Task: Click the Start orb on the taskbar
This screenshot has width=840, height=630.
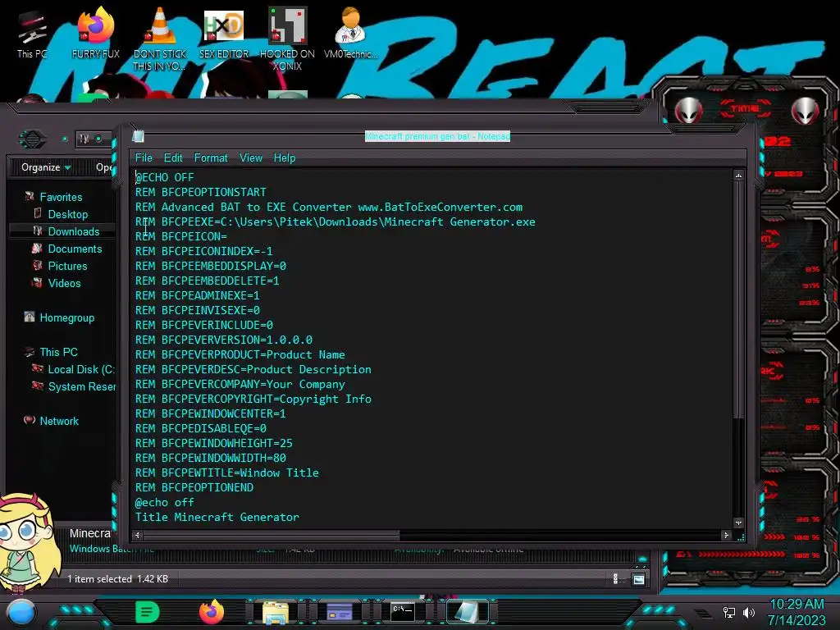Action: coord(21,612)
